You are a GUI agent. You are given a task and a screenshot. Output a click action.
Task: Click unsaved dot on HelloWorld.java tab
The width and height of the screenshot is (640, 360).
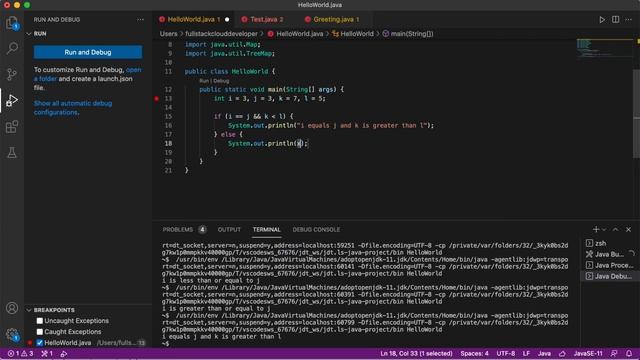pos(227,20)
